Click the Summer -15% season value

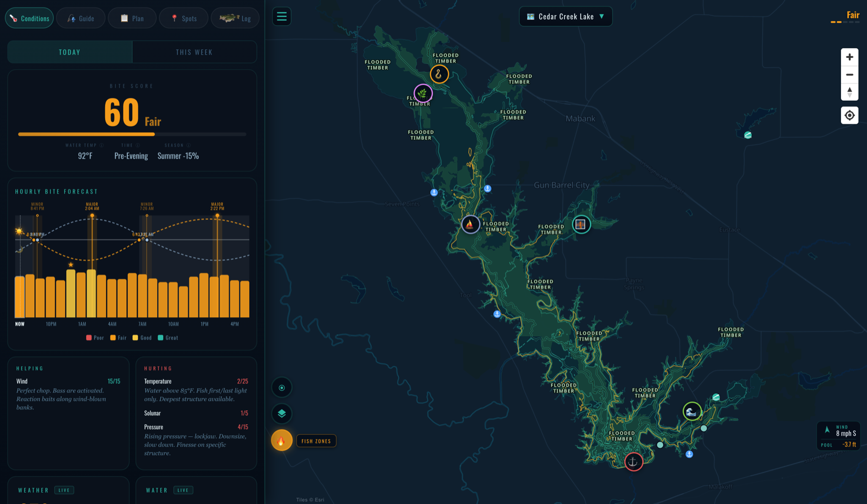(178, 156)
